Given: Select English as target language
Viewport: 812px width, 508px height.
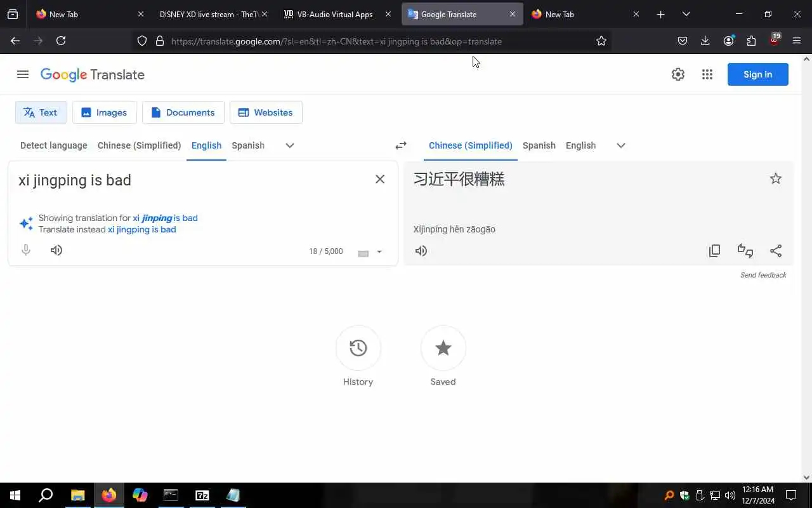Looking at the screenshot, I should coord(580,145).
